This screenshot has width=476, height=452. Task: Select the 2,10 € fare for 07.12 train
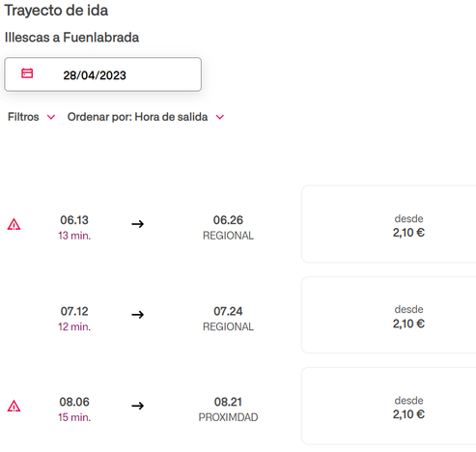(x=389, y=315)
